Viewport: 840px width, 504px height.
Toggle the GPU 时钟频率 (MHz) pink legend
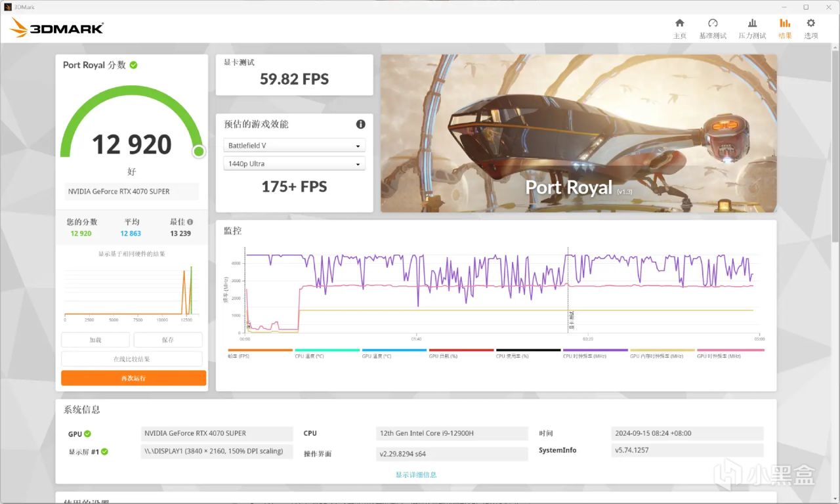pos(730,353)
